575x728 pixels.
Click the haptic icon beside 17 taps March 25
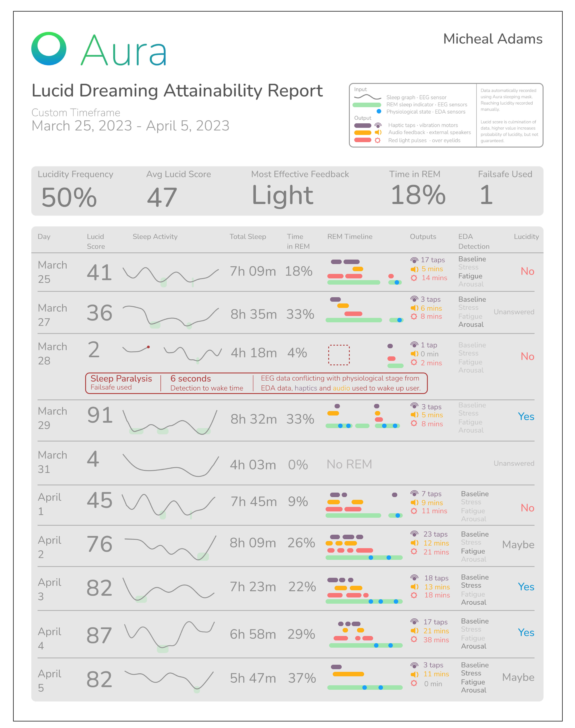[x=414, y=260]
